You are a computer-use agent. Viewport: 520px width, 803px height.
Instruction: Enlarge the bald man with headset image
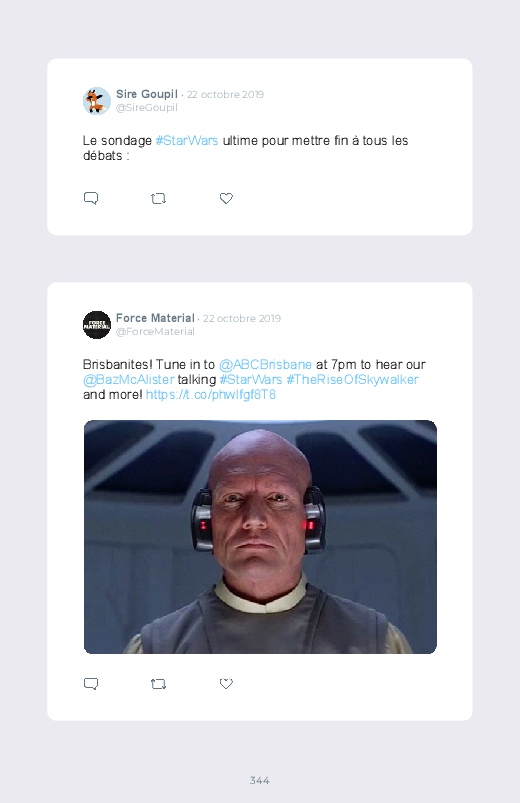click(x=260, y=537)
